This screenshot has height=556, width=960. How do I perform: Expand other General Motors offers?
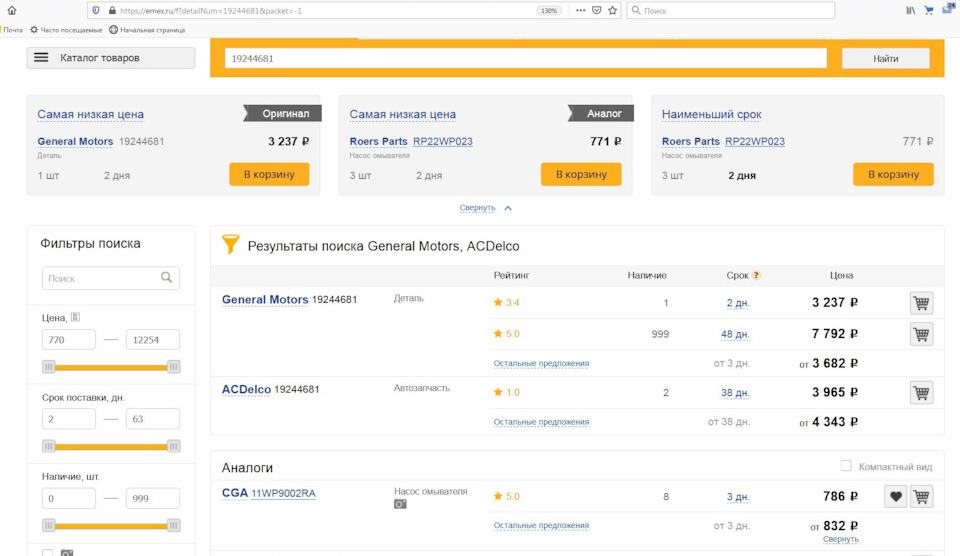click(541, 363)
